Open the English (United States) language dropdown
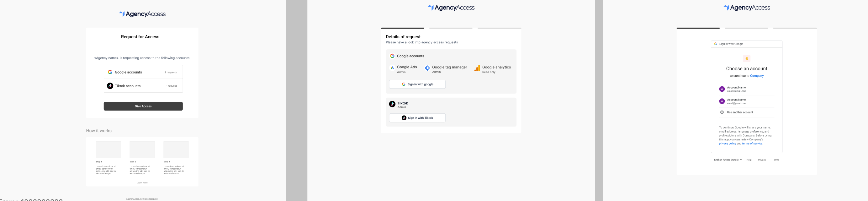868x201 pixels. click(728, 160)
